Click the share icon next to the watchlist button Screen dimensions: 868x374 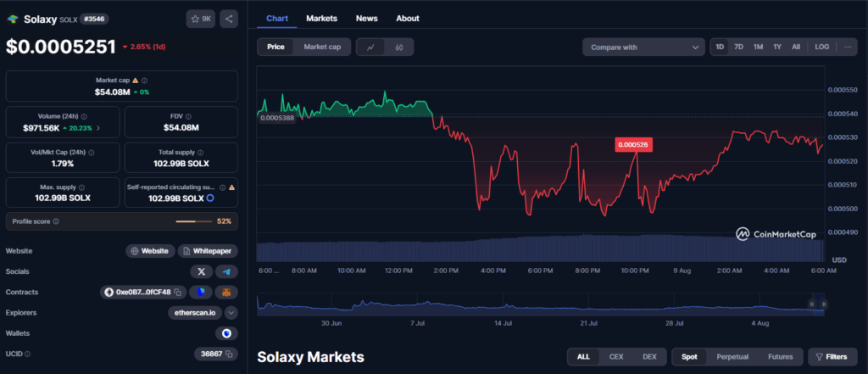pos(229,19)
